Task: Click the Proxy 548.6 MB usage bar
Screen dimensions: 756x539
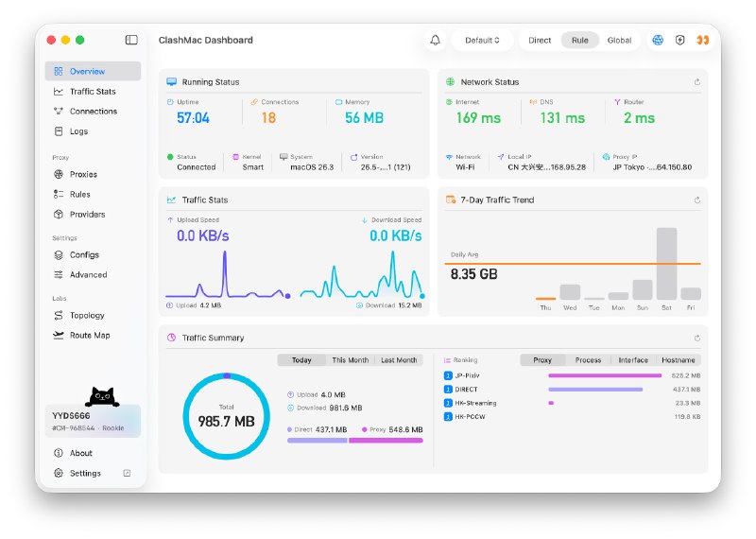Action: 386,440
